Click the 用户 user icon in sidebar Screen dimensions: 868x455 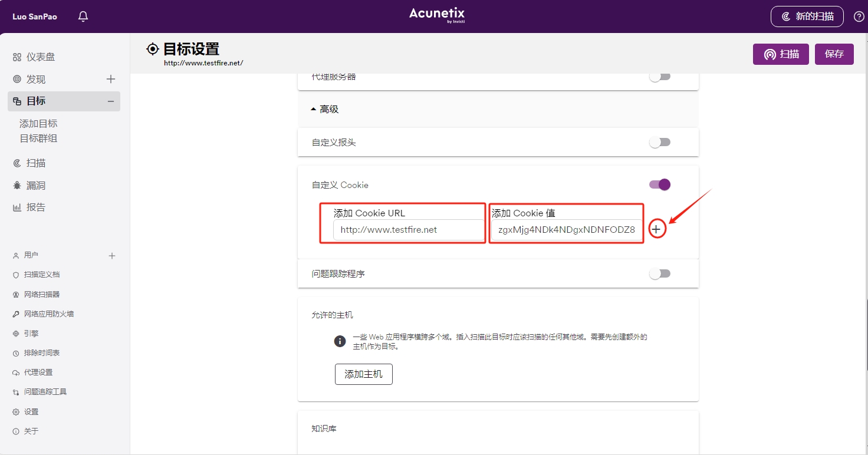pyautogui.click(x=16, y=256)
